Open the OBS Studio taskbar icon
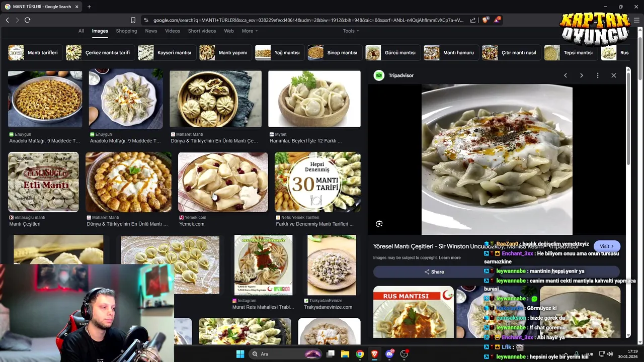The height and width of the screenshot is (362, 644). pyautogui.click(x=404, y=354)
